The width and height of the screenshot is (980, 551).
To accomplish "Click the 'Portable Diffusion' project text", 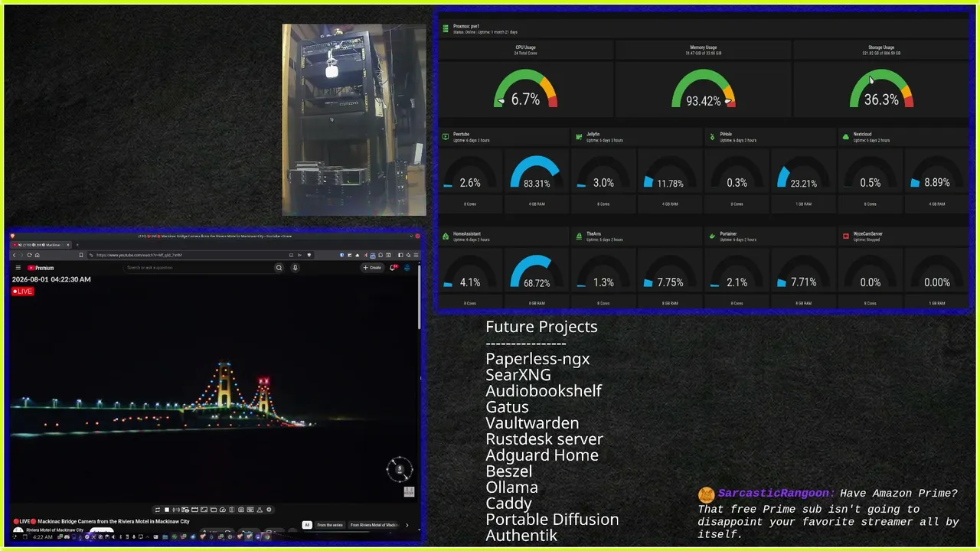I will pos(552,520).
